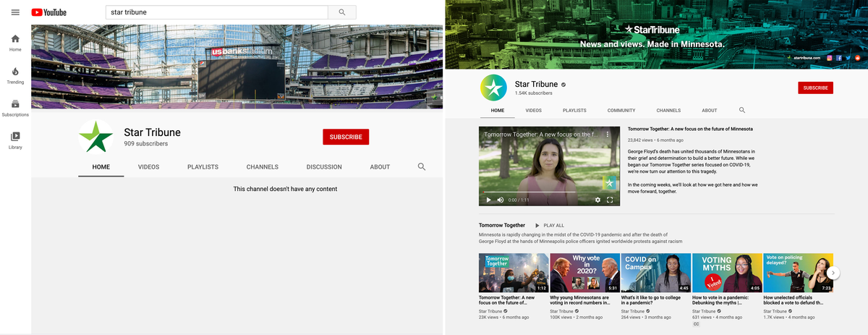The image size is (868, 335).
Task: Open Why vote in 2020 thumbnail
Action: (x=584, y=273)
